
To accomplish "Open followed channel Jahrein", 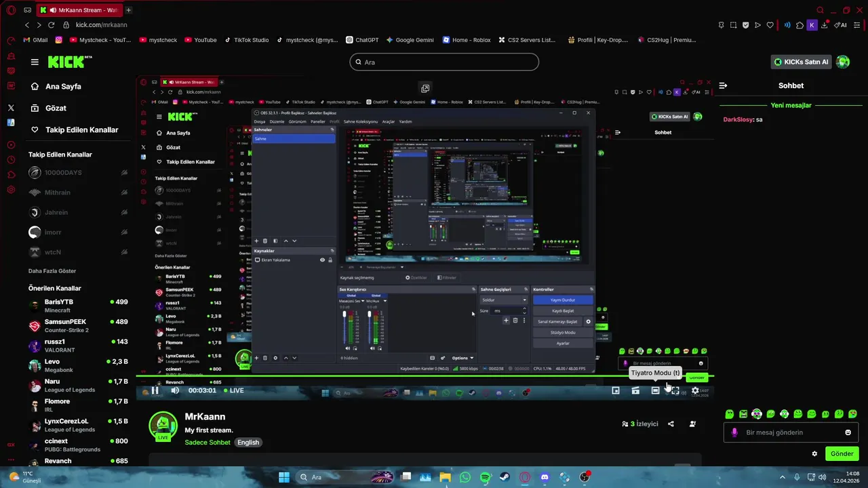I will click(x=78, y=212).
